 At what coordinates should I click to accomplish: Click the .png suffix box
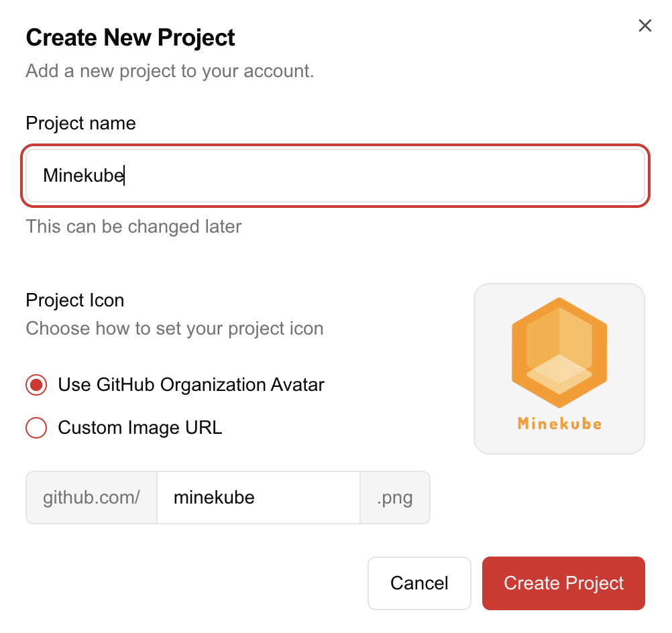point(394,498)
